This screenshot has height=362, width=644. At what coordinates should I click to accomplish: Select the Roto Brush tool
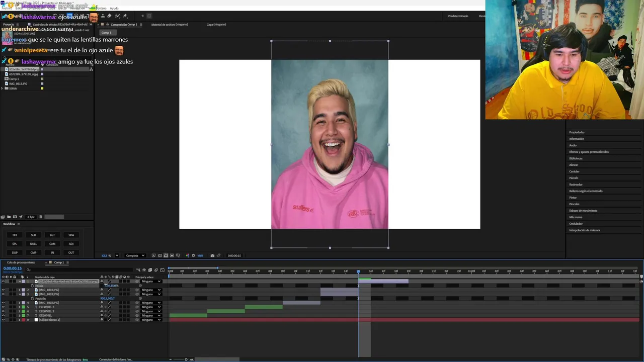click(117, 16)
